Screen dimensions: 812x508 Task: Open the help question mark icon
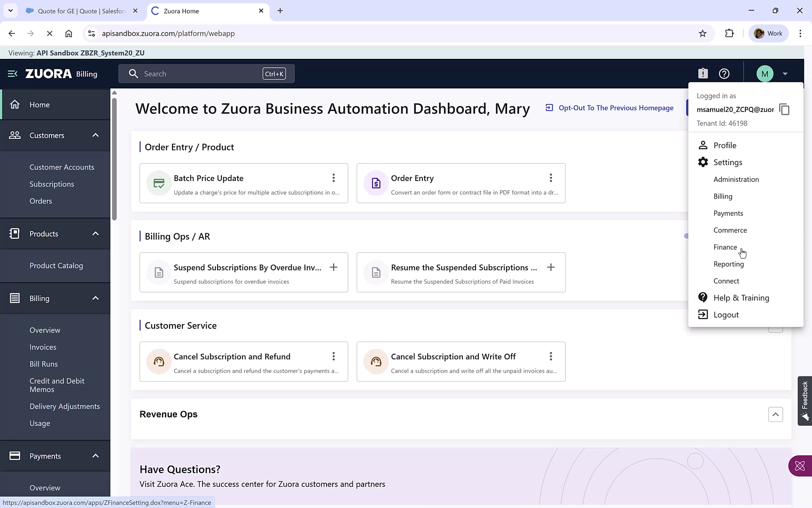tap(724, 73)
